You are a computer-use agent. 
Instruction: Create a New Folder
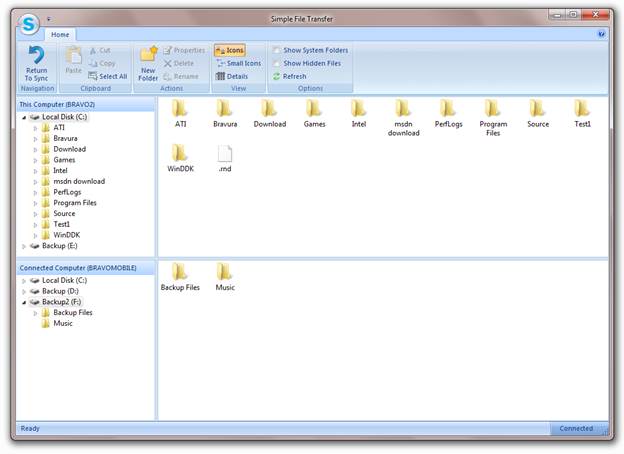pos(148,64)
